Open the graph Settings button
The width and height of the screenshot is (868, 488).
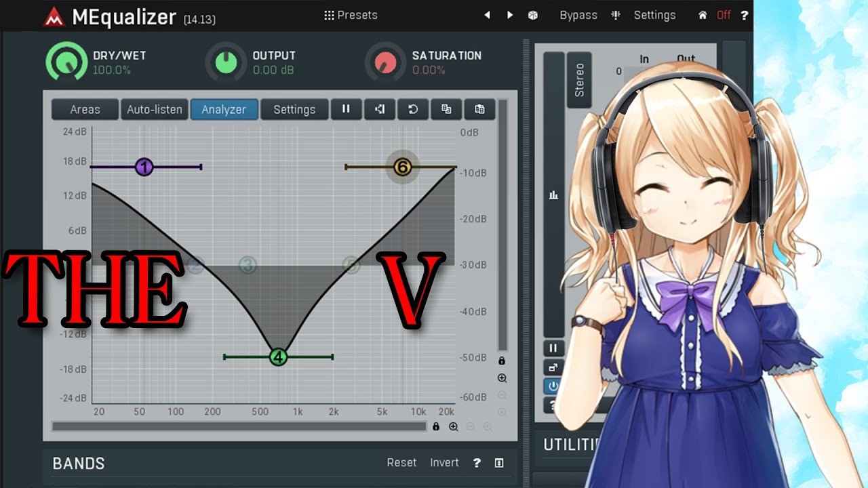tap(294, 109)
